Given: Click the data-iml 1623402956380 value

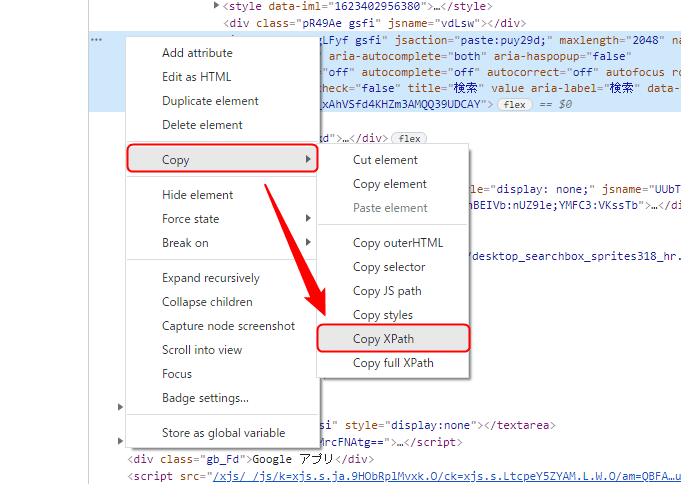Looking at the screenshot, I should [377, 6].
